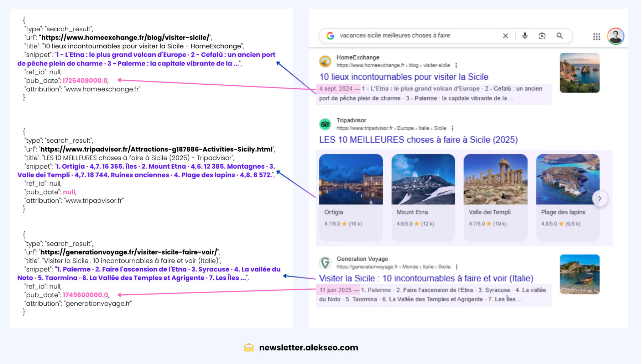
Task: Click the generationvoyage.fr breadcrumb URL
Action: (393, 267)
